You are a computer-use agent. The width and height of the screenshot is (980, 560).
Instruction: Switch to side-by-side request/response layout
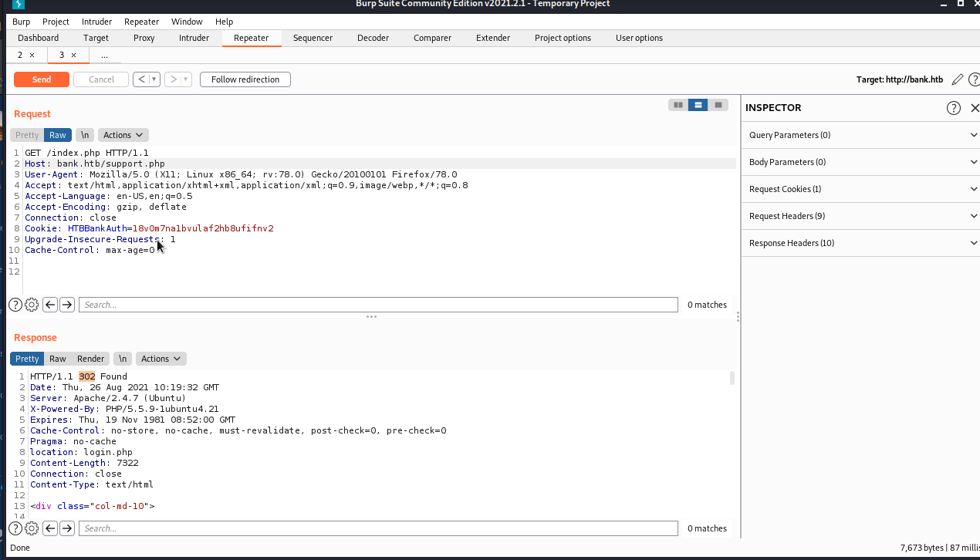click(678, 105)
